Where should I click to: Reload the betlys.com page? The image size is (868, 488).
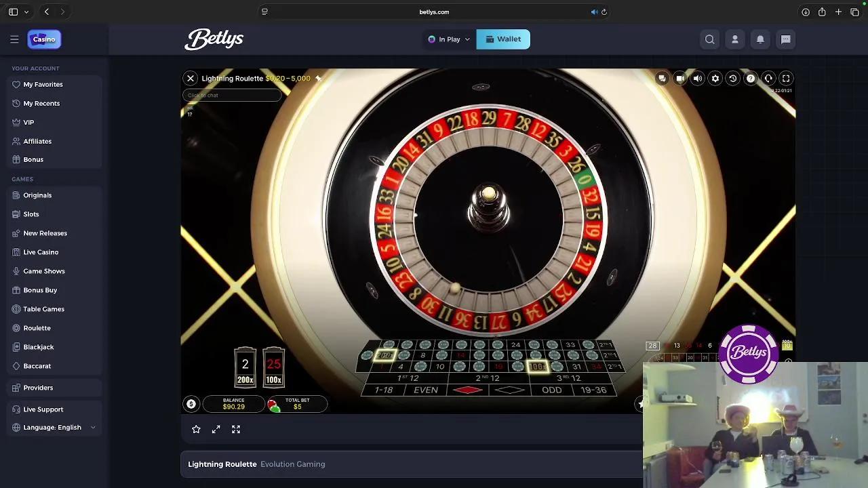coord(604,12)
